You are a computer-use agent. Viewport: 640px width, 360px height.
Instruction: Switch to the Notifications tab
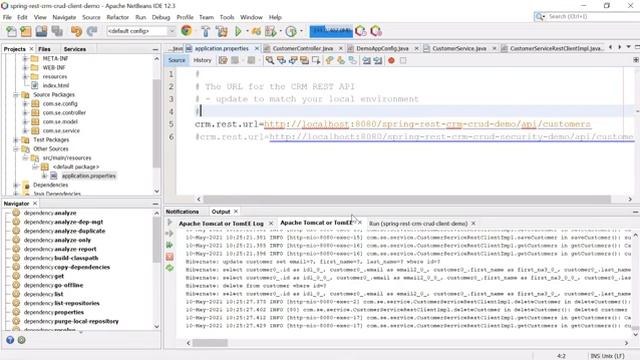(x=182, y=212)
